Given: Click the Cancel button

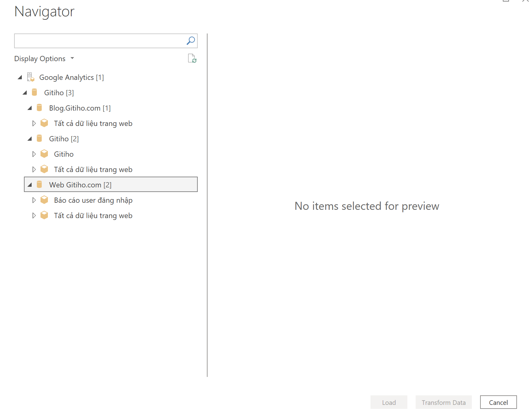Looking at the screenshot, I should point(498,402).
